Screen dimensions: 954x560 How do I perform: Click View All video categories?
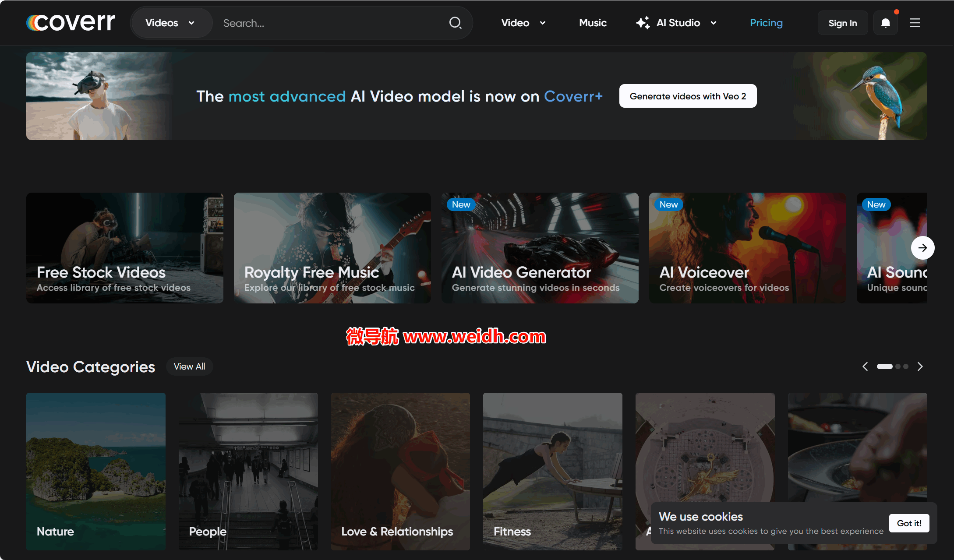click(x=189, y=366)
